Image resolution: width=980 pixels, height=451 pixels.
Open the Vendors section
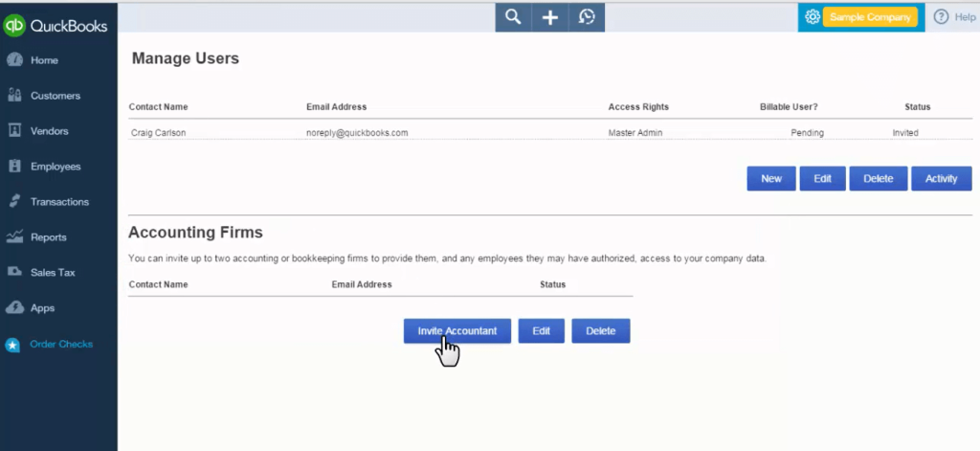coord(50,131)
